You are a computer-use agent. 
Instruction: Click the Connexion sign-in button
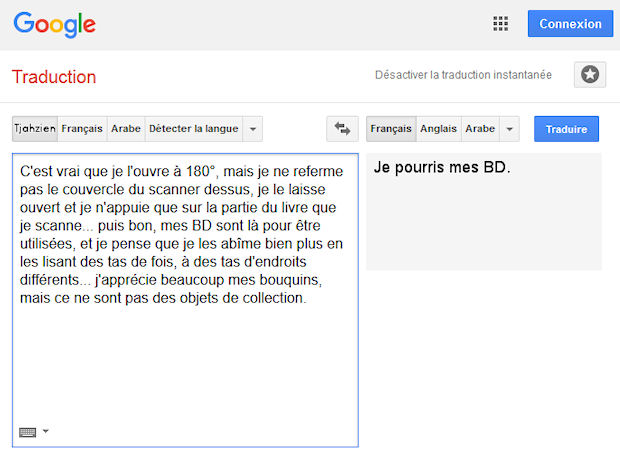(x=570, y=24)
